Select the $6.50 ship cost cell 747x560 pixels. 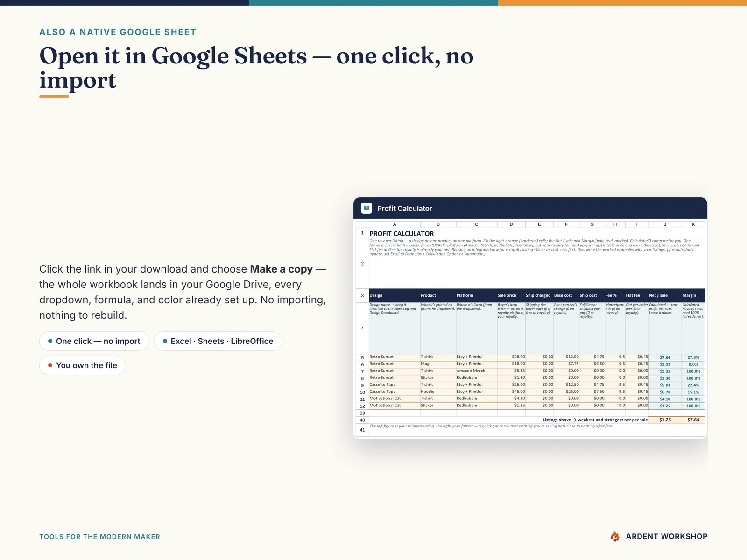(x=592, y=364)
